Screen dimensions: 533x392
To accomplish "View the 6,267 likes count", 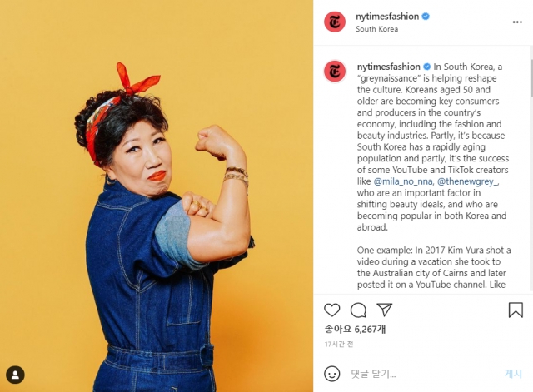I will pyautogui.click(x=355, y=329).
